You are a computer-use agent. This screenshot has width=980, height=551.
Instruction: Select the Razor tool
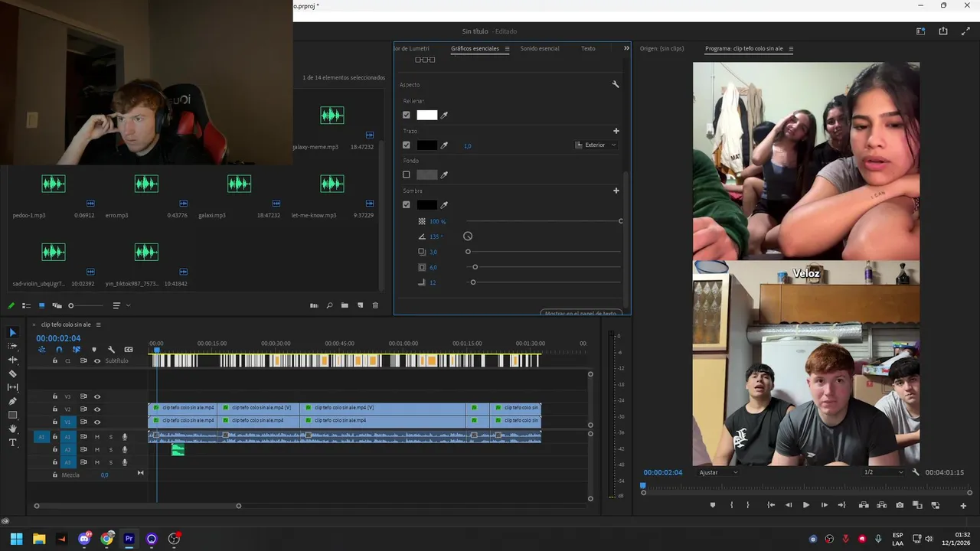12,373
